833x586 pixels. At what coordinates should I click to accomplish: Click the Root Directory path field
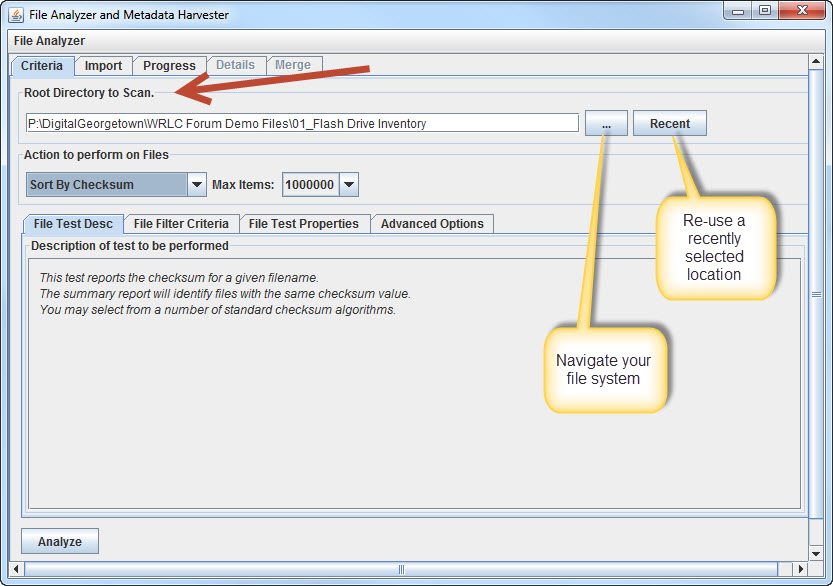tap(302, 124)
